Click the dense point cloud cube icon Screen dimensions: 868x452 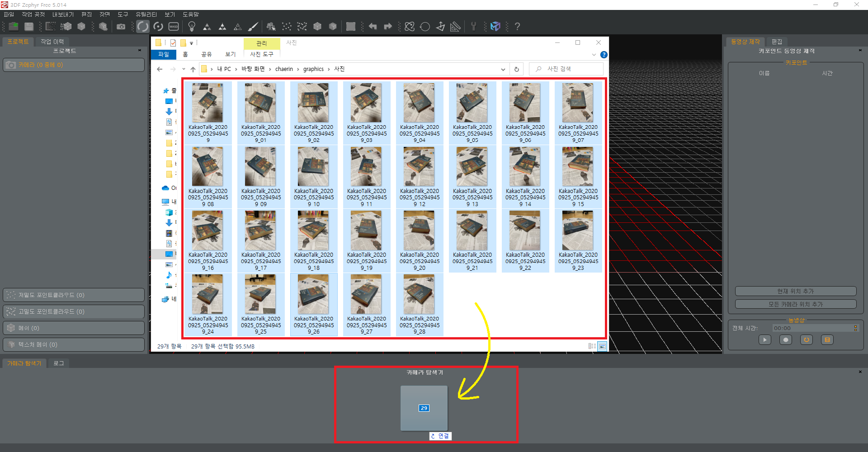66,27
